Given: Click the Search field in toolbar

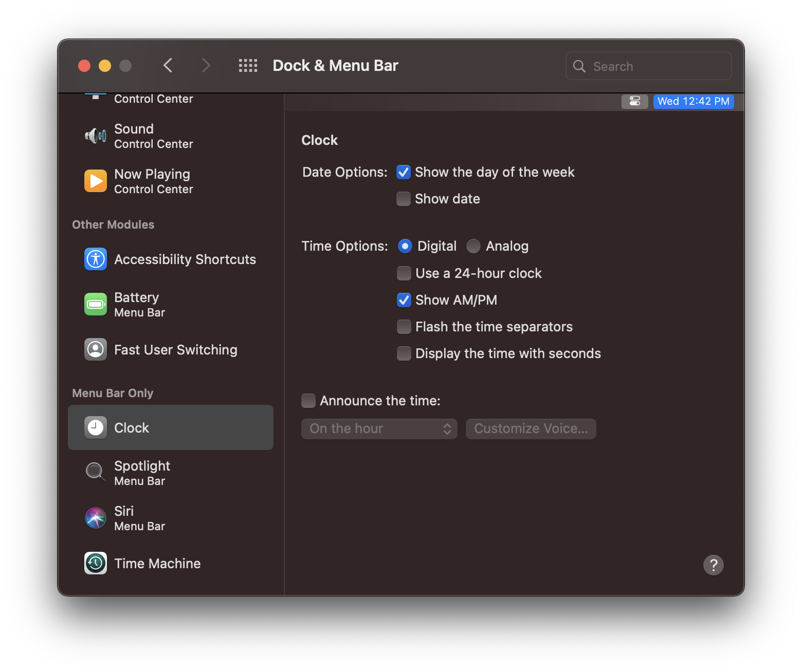Looking at the screenshot, I should pos(649,66).
